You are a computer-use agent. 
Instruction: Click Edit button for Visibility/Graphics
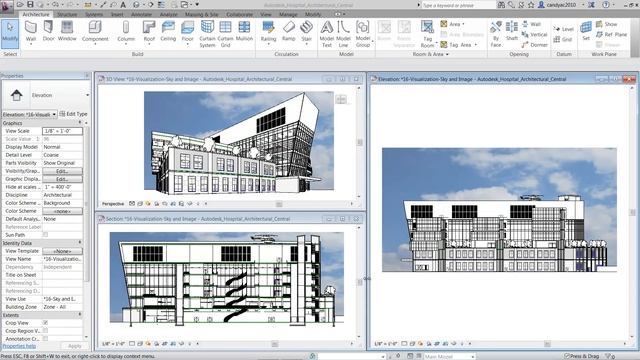point(62,171)
